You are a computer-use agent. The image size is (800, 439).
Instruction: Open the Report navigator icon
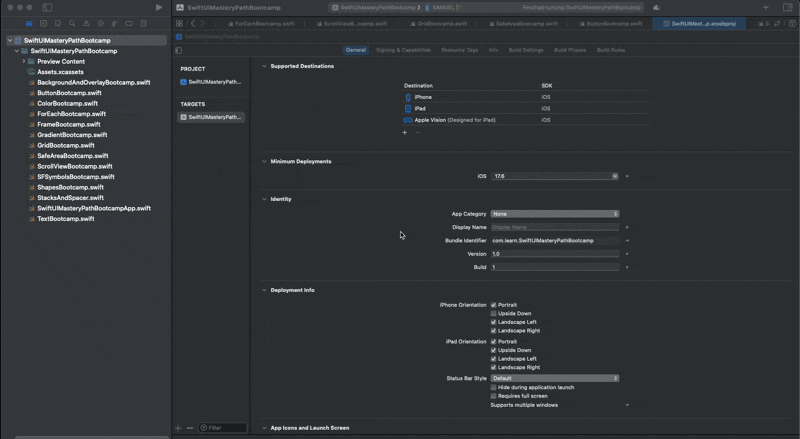144,23
